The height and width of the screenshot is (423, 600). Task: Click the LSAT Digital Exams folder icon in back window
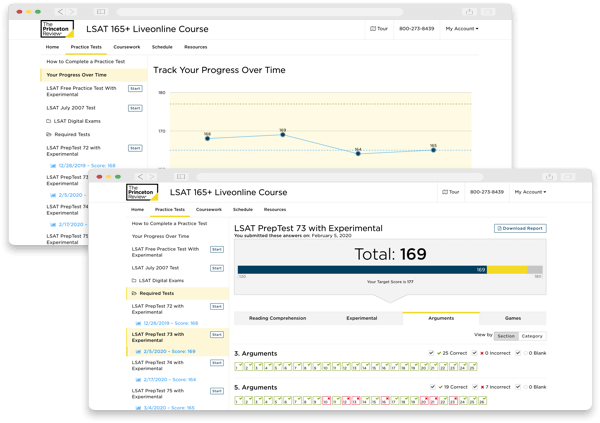click(49, 120)
